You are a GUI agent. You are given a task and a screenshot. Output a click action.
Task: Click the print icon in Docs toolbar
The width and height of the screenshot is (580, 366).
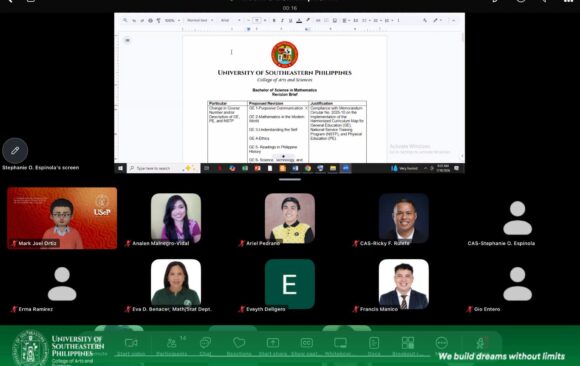[150, 20]
